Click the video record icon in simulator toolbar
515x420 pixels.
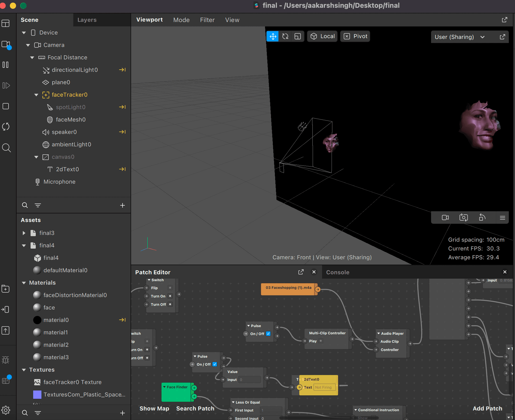445,218
